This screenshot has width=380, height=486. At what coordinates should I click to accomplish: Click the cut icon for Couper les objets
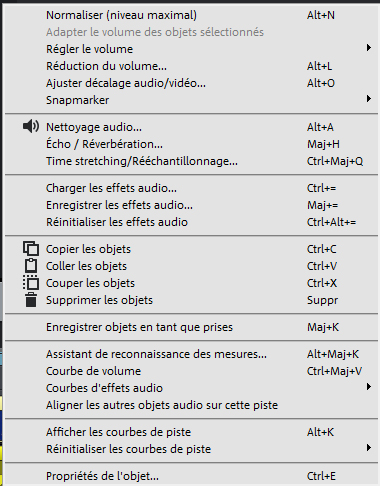(31, 283)
